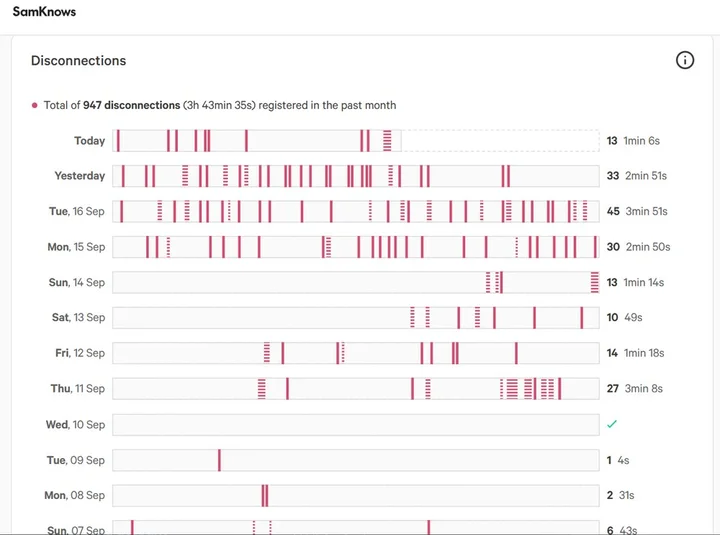The image size is (720, 535).
Task: Click the red bullet beside total disconnections
Action: pyautogui.click(x=35, y=105)
